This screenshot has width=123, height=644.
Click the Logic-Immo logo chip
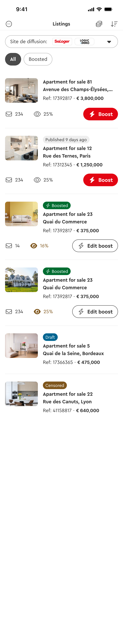[x=85, y=41]
